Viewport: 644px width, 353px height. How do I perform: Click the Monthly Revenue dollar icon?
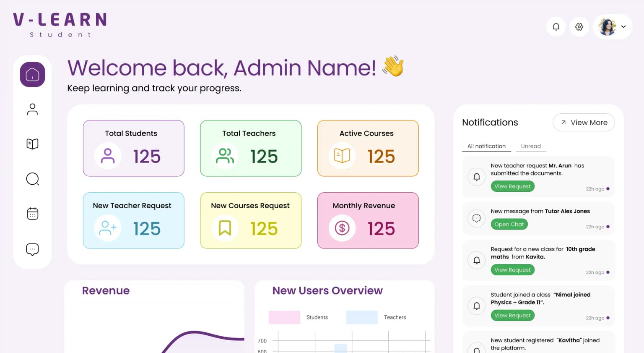342,228
